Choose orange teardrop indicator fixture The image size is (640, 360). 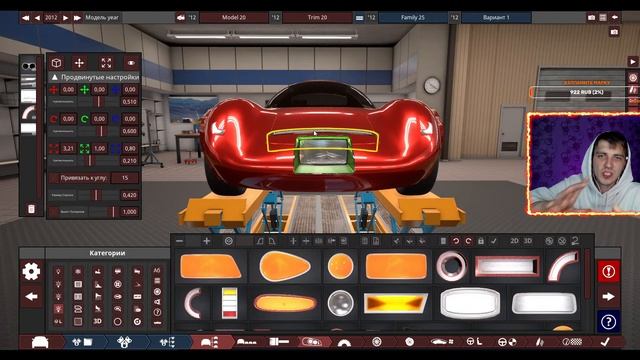click(284, 266)
